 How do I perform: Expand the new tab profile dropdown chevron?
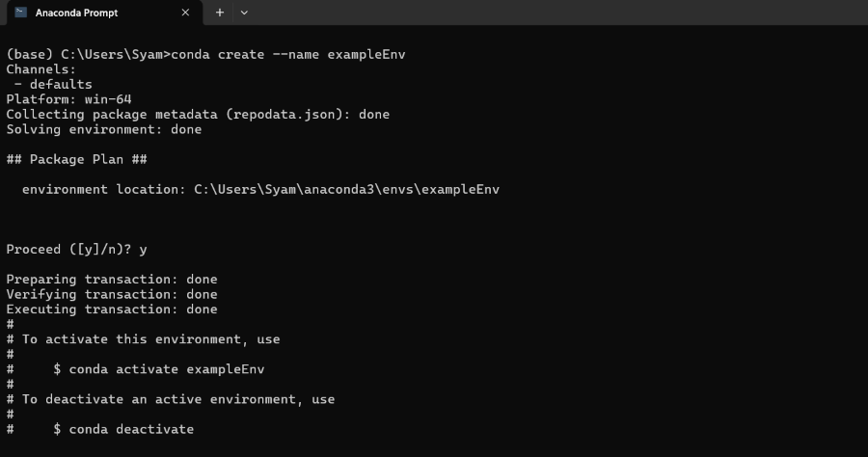point(244,13)
